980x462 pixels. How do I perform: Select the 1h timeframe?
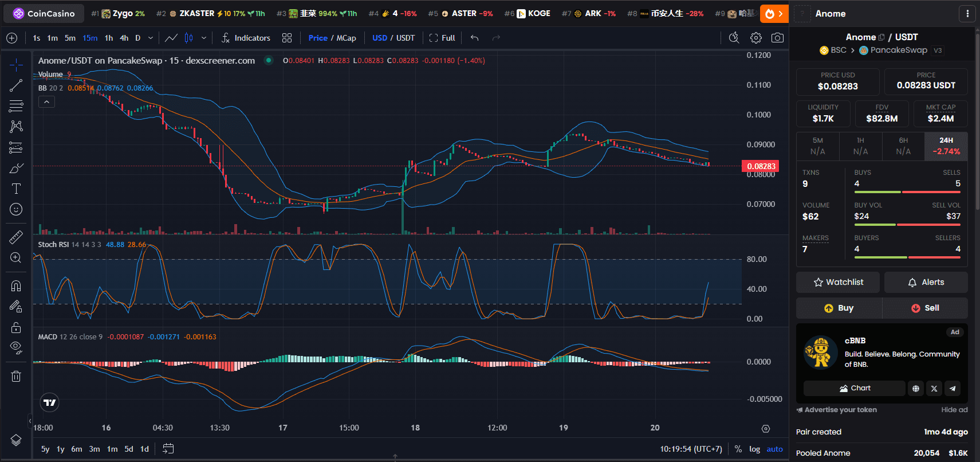tap(109, 38)
